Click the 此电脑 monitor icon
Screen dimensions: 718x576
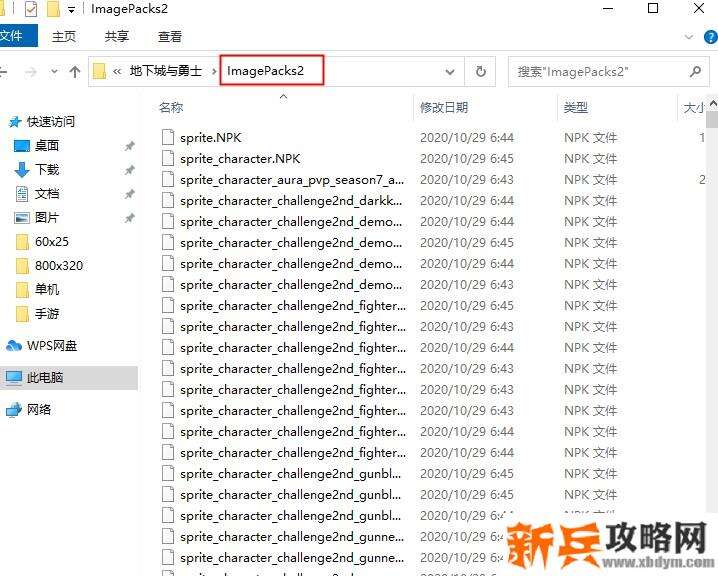[14, 378]
